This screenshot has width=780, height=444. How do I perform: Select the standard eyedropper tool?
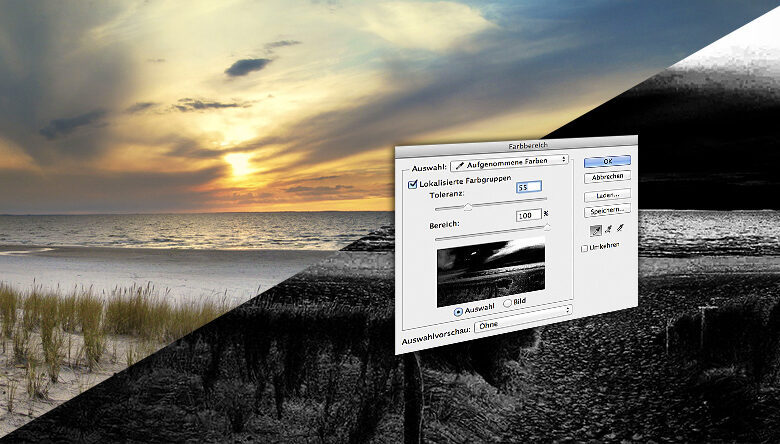coord(595,230)
